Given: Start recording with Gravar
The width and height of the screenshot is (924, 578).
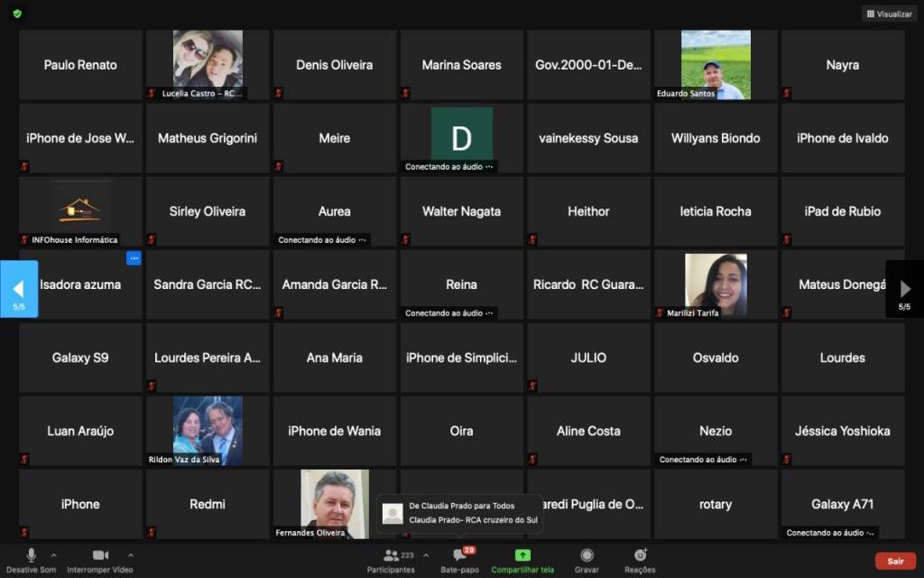Looking at the screenshot, I should 587,555.
